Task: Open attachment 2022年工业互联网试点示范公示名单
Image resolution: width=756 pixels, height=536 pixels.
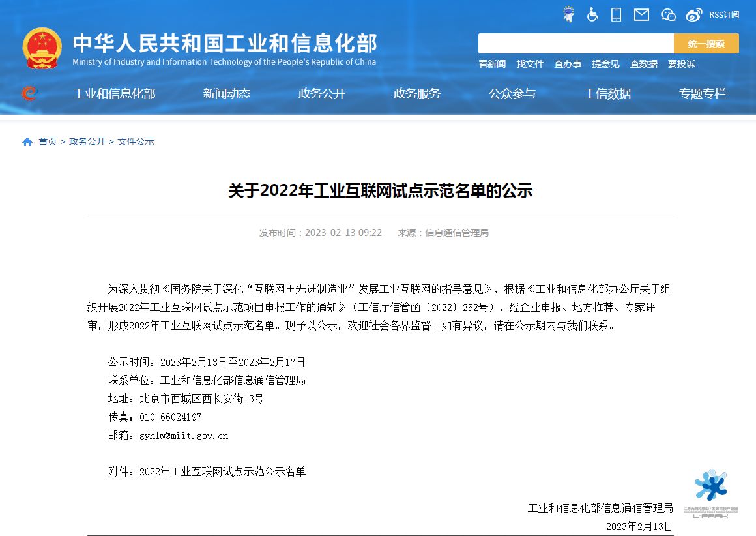Action: [222, 471]
